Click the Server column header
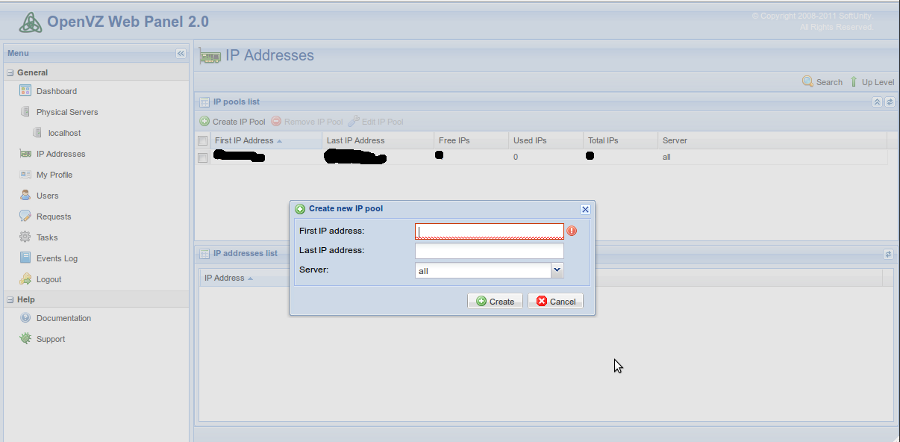Viewport: 900px width, 442px height. coord(772,140)
